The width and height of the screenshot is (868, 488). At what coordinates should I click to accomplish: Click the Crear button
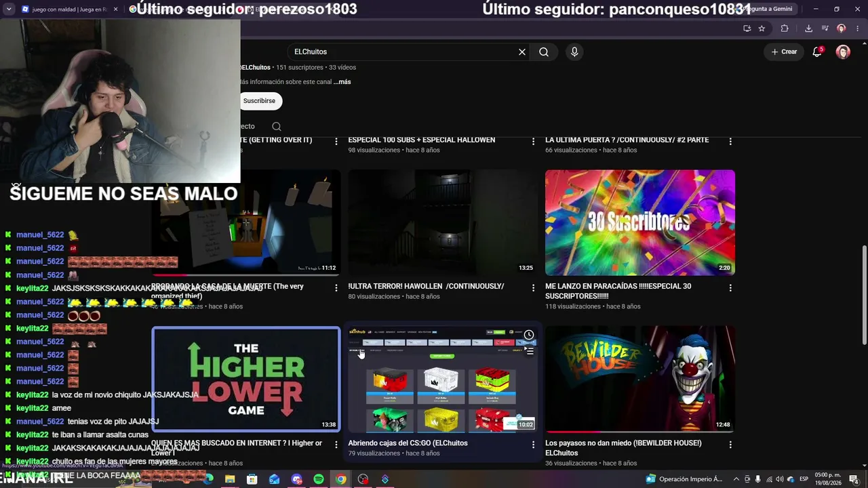tap(784, 52)
